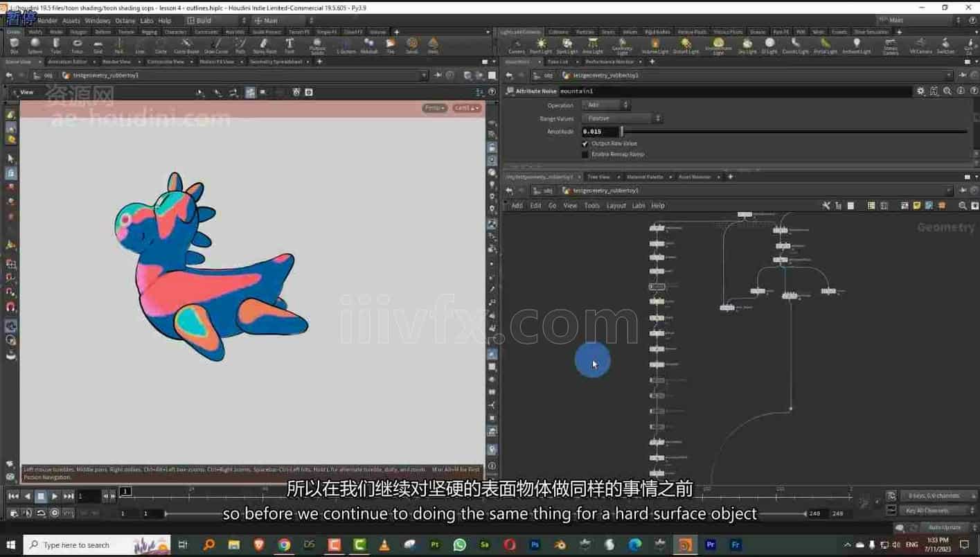
Task: Add a Volume Light from shelf
Action: coord(654,46)
